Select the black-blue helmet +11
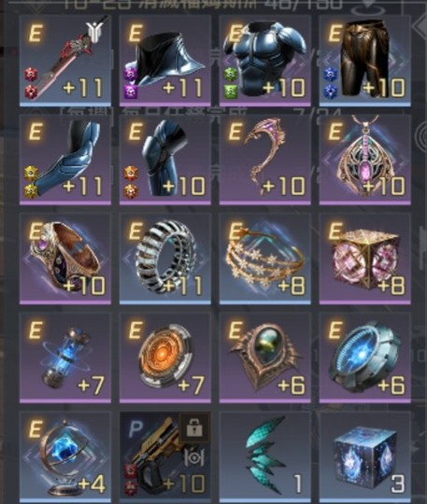 click(x=165, y=61)
